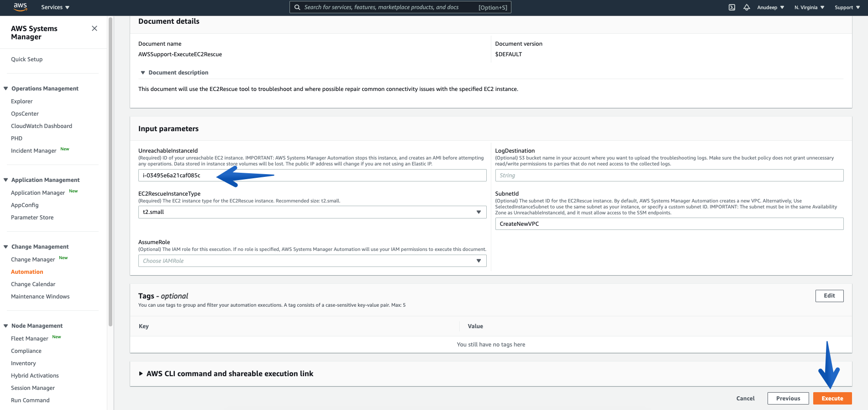This screenshot has width=868, height=410.
Task: Open Quick Setup in sidebar
Action: pyautogui.click(x=27, y=59)
